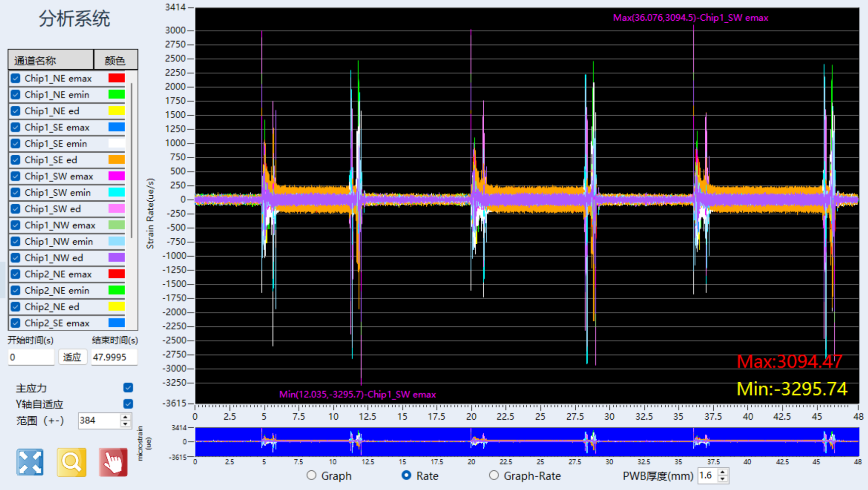Toggle the 主应力 checkbox

128,388
